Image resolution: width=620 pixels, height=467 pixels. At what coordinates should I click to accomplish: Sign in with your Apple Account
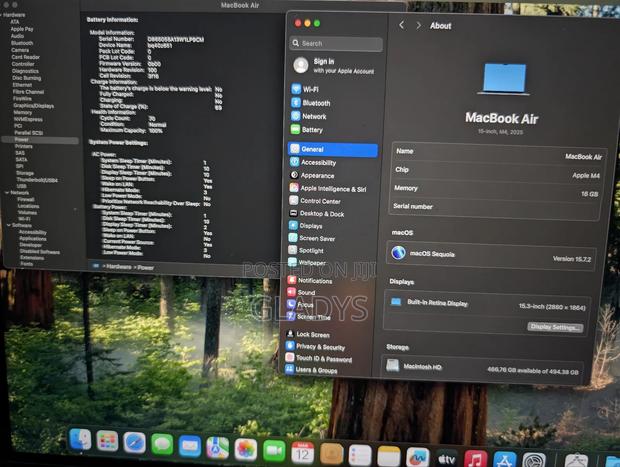tap(336, 66)
